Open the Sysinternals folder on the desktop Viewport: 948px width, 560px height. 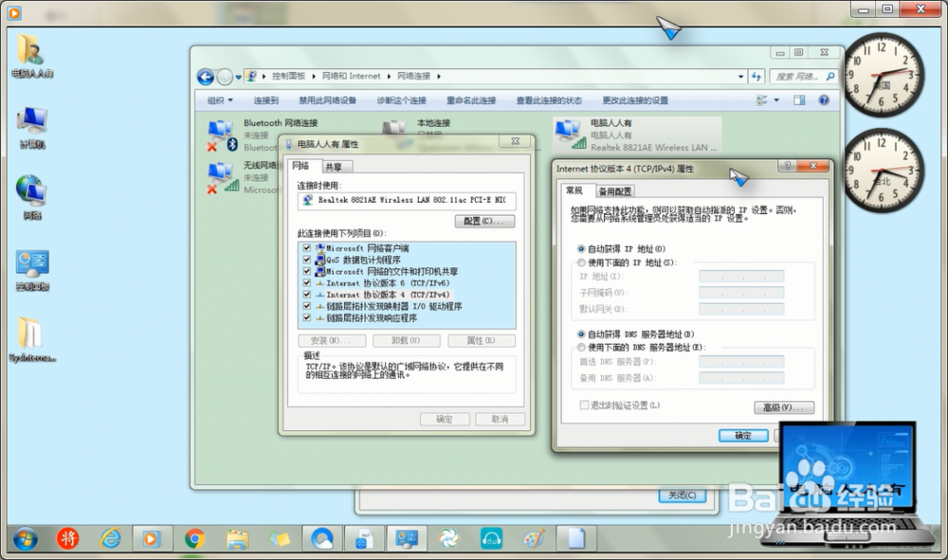pyautogui.click(x=31, y=339)
